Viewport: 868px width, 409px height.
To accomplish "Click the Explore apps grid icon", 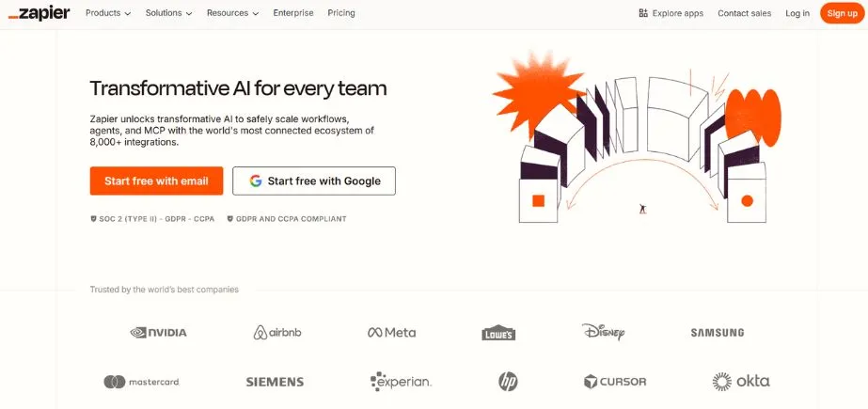I will [x=643, y=13].
